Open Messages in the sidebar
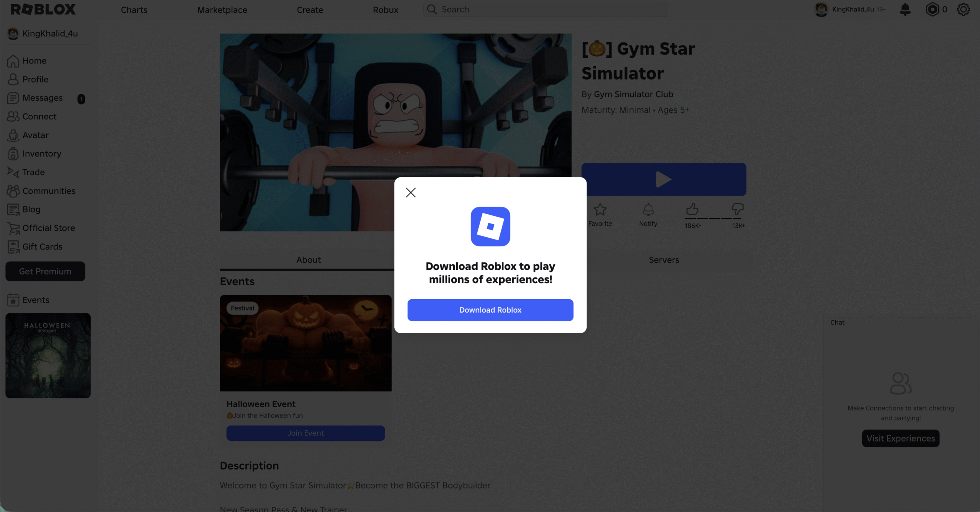Viewport: 980px width, 512px height. 42,98
